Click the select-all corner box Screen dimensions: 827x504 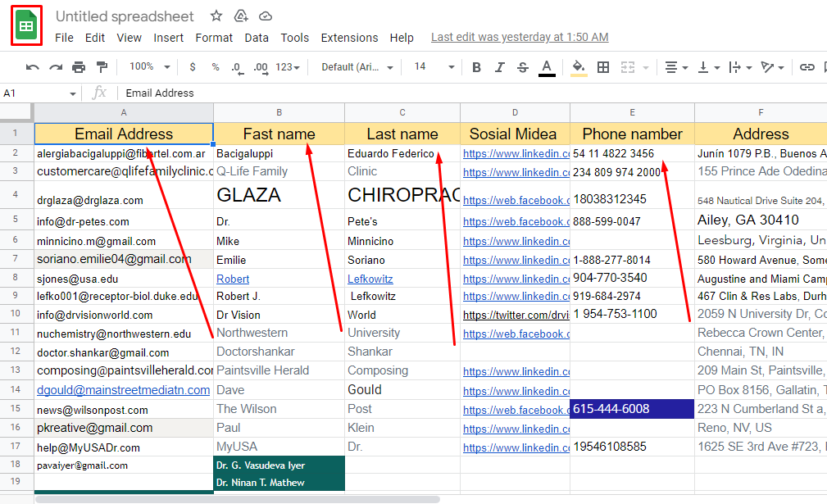(x=16, y=112)
